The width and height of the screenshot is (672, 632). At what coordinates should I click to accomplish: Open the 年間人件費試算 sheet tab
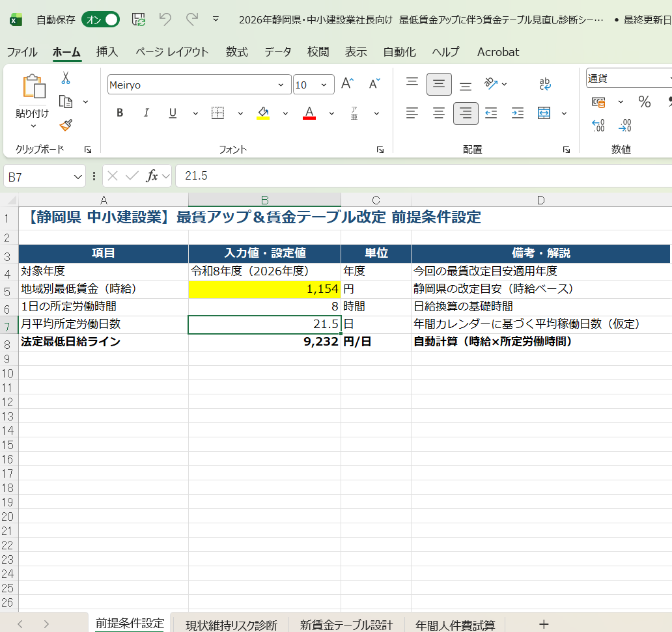point(455,625)
